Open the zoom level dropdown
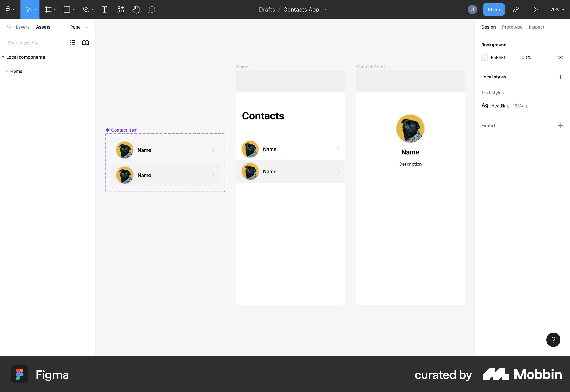The height and width of the screenshot is (392, 570). pos(557,9)
